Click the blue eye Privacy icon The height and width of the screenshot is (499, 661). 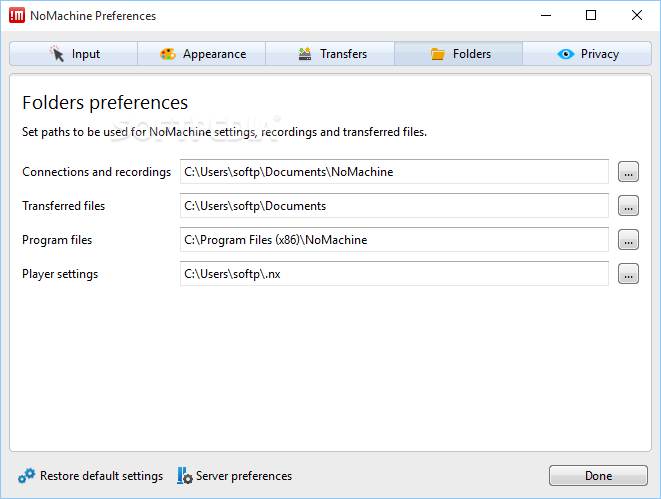(x=566, y=54)
